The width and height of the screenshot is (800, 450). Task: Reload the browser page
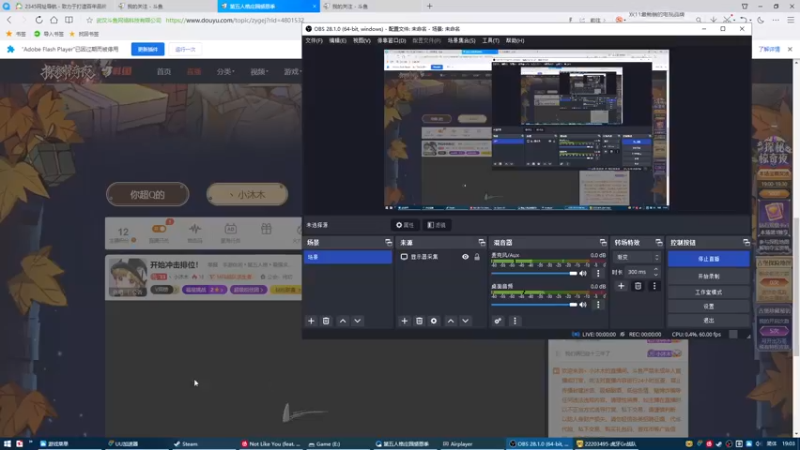tap(39, 20)
